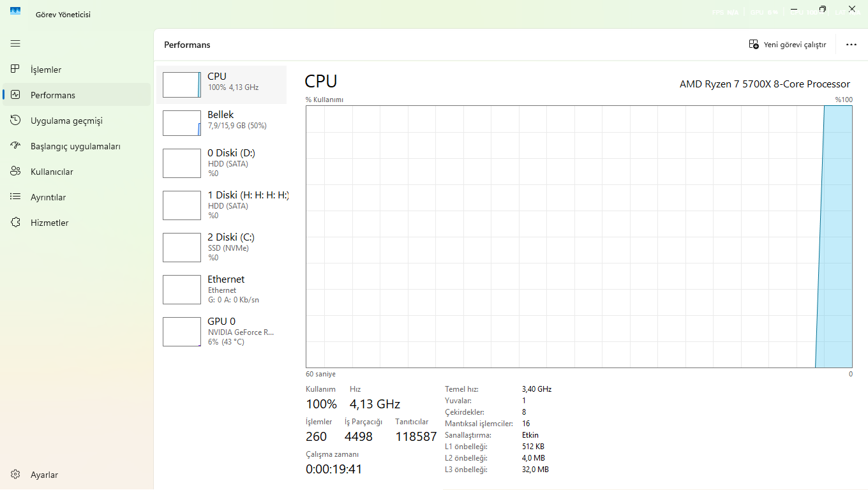
Task: Click the Tanıtıcılar count 118587
Action: pyautogui.click(x=416, y=436)
